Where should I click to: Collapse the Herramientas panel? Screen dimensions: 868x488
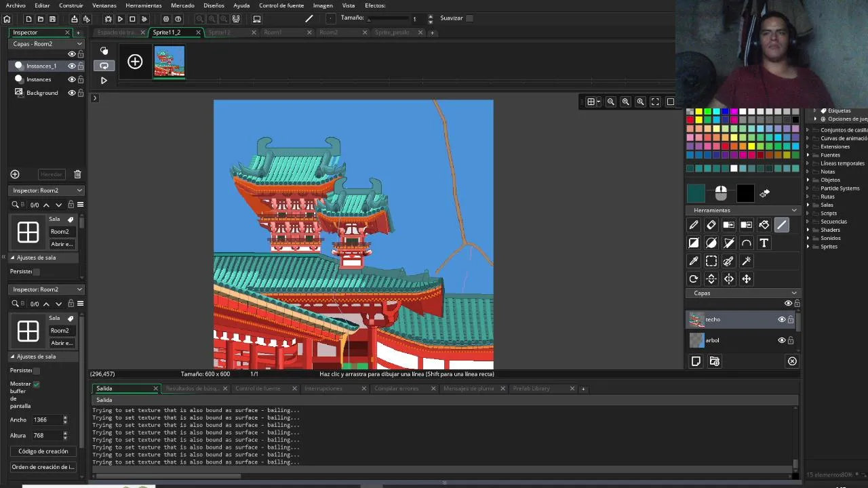tap(794, 210)
